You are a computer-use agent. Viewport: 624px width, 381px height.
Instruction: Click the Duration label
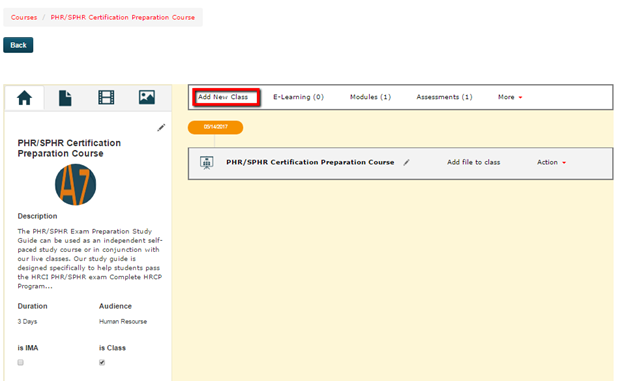[32, 306]
